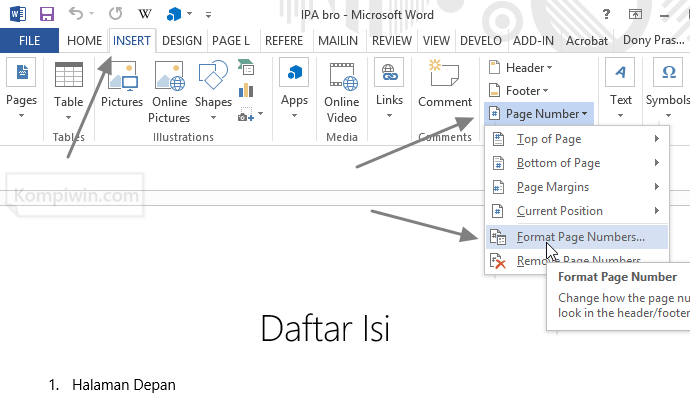Open Apps for Office dropdown

294,88
